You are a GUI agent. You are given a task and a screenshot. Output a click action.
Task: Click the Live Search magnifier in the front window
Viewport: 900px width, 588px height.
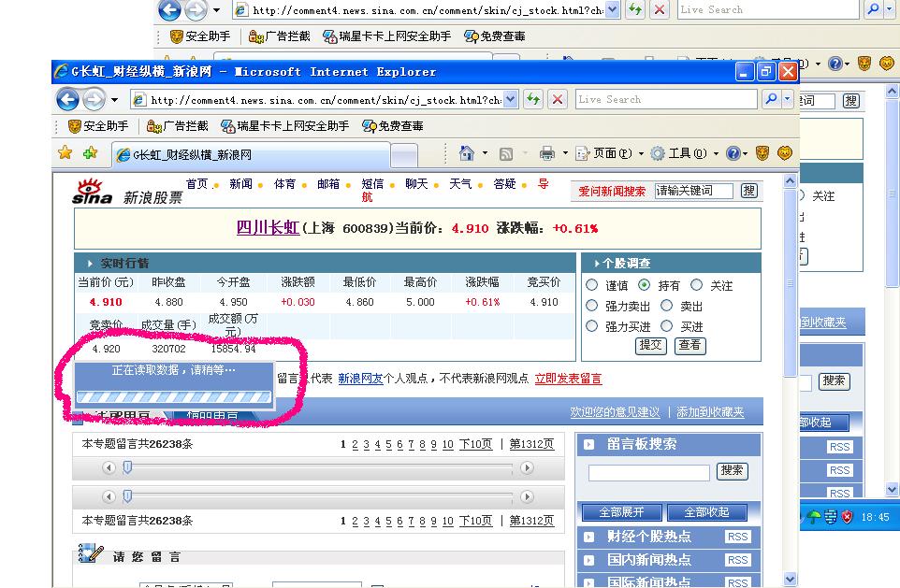coord(772,99)
